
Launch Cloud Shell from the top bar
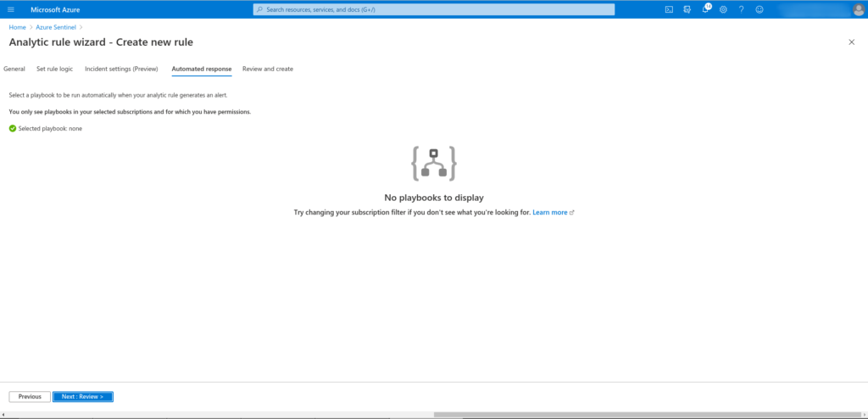(669, 9)
